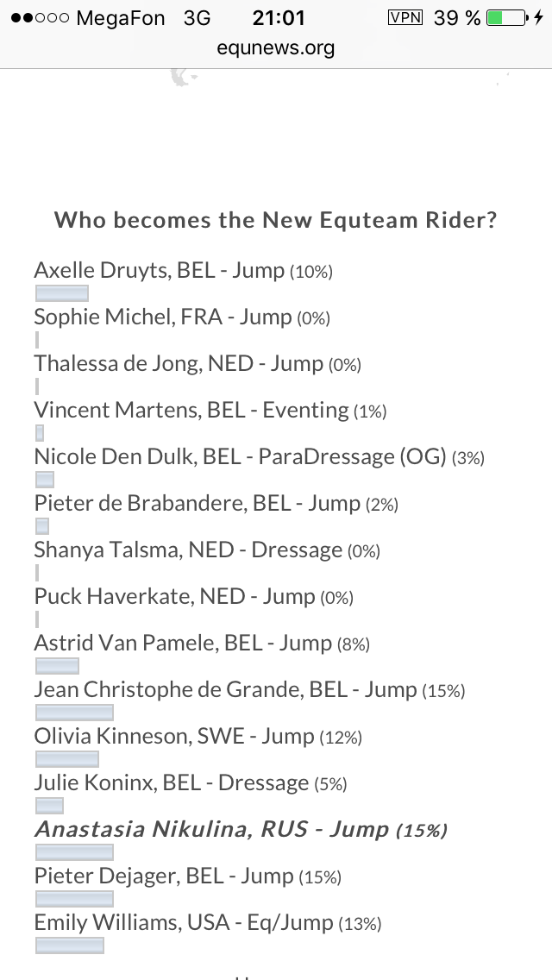Tap the 21:01 clock

[279, 17]
